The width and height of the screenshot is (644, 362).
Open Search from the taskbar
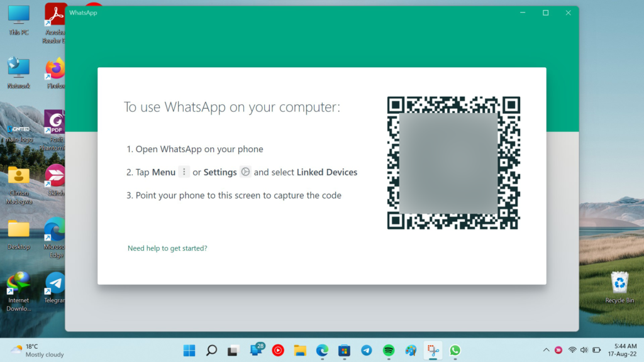211,351
